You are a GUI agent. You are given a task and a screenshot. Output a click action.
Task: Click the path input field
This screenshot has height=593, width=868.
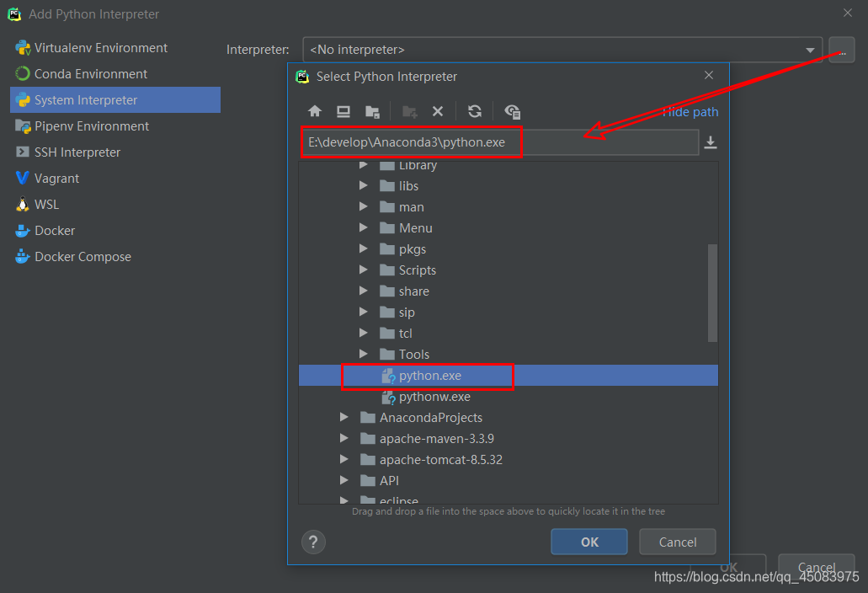click(x=500, y=142)
